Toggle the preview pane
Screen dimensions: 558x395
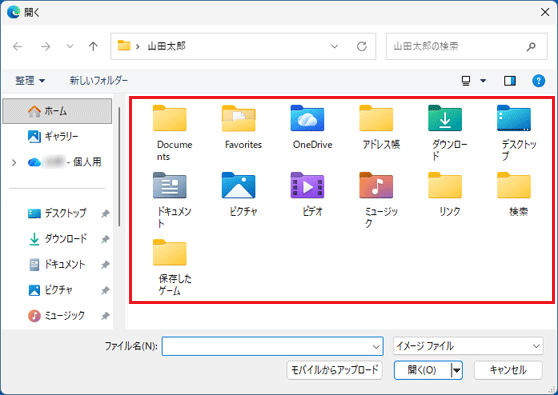click(x=510, y=81)
